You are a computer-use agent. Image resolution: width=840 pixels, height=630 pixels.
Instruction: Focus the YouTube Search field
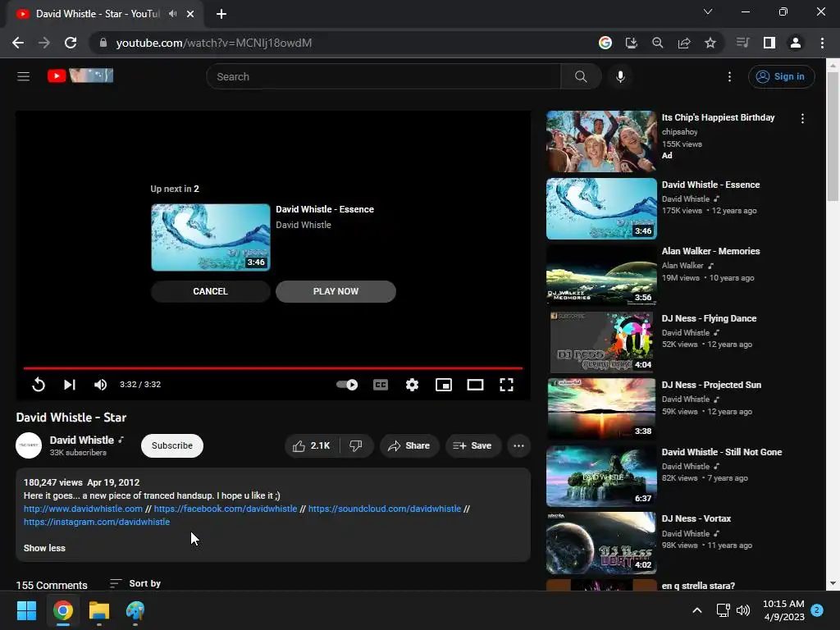pos(384,76)
